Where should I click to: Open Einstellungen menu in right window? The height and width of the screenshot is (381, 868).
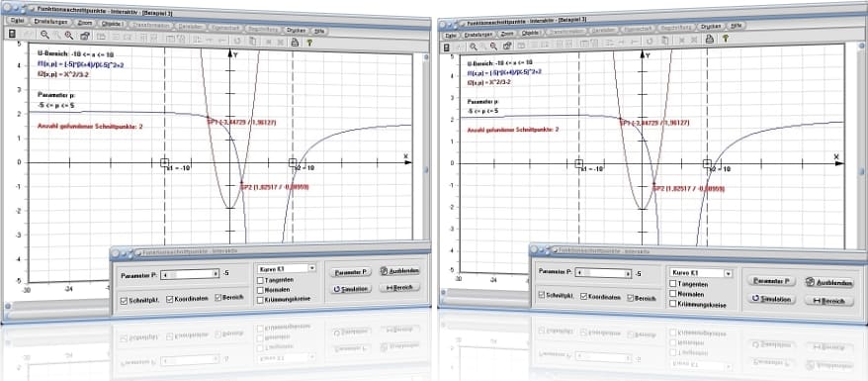[479, 35]
